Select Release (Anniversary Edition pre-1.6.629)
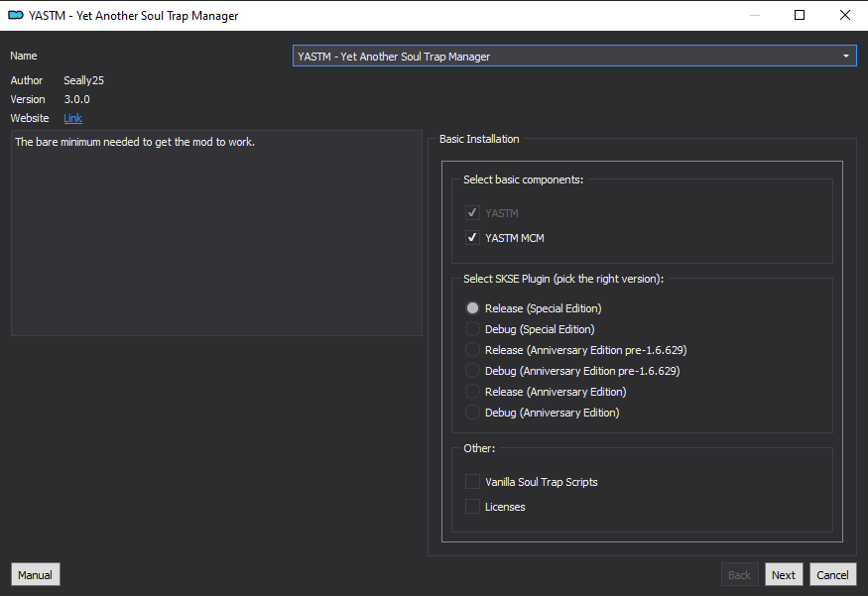The image size is (868, 596). click(x=472, y=350)
